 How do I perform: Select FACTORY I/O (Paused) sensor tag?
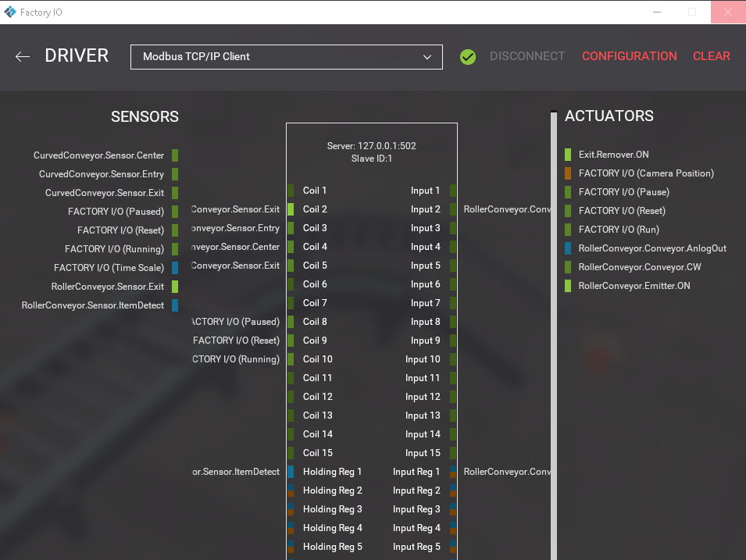pyautogui.click(x=116, y=211)
